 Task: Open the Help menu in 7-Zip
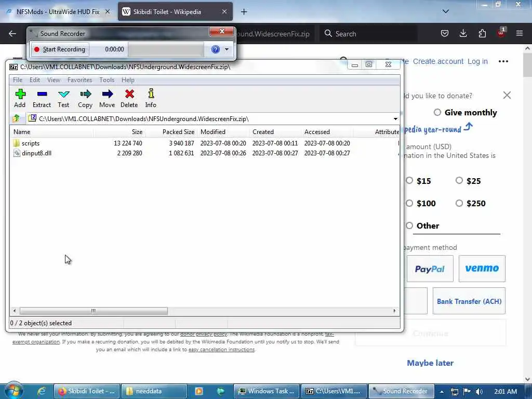tap(128, 80)
